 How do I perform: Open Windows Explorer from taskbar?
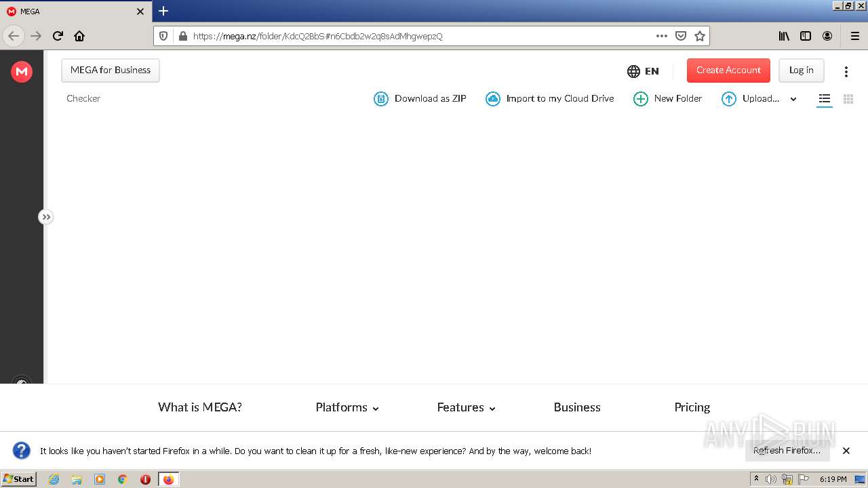click(x=77, y=479)
